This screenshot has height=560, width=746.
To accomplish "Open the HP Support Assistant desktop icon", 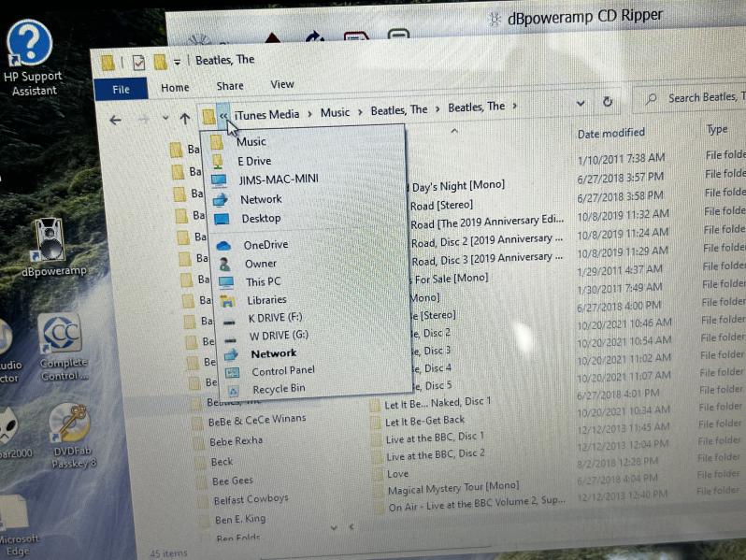I will 31,47.
